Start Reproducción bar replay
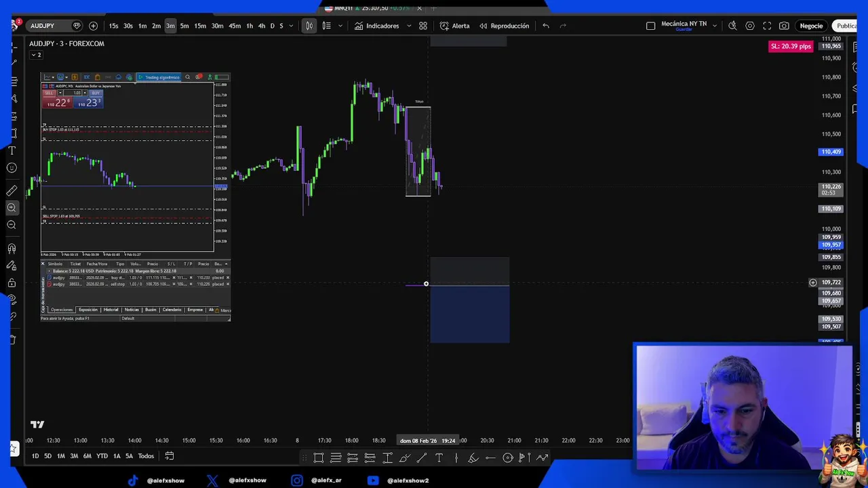Screen dimensions: 868x488 point(504,26)
